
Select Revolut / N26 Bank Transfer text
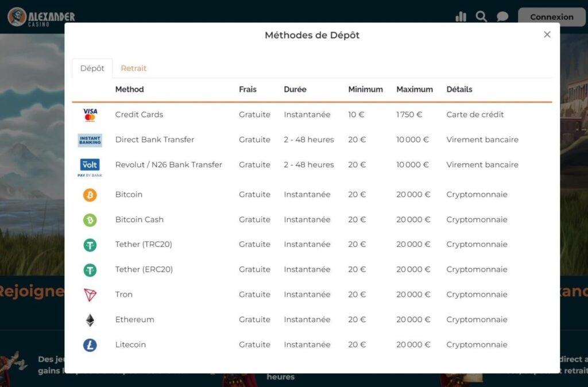click(169, 165)
